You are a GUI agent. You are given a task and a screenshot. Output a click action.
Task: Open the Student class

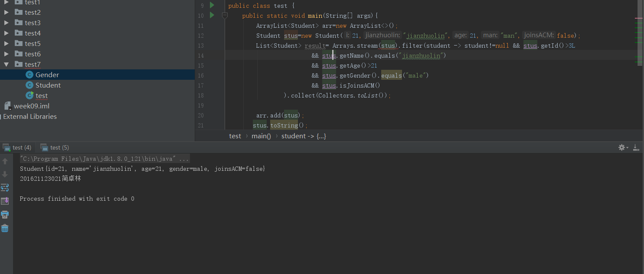pos(48,85)
